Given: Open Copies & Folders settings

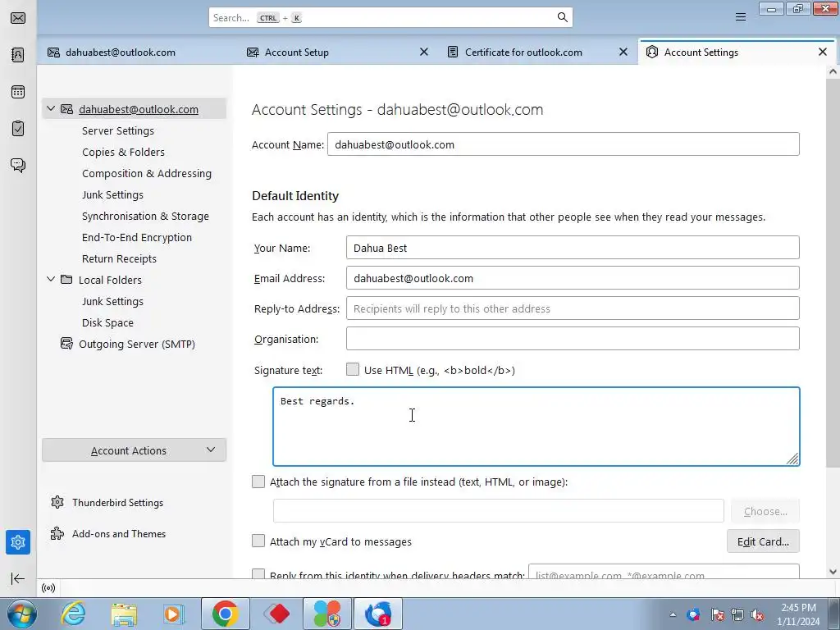Looking at the screenshot, I should 123,152.
